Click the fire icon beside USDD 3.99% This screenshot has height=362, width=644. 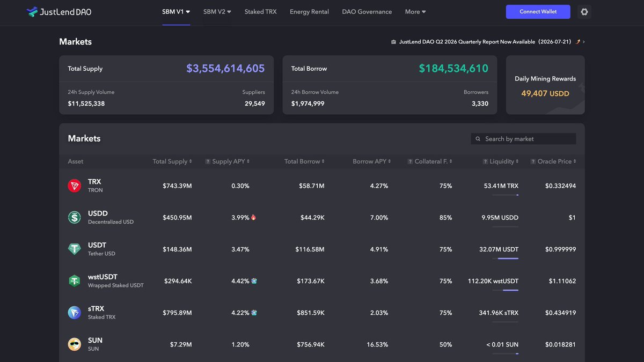[x=254, y=217]
